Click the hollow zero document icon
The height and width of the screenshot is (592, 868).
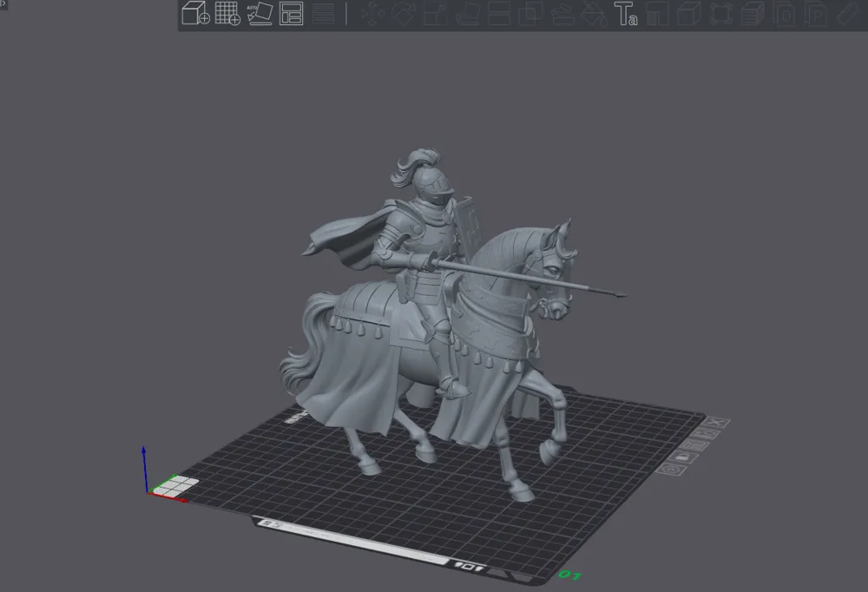[784, 15]
